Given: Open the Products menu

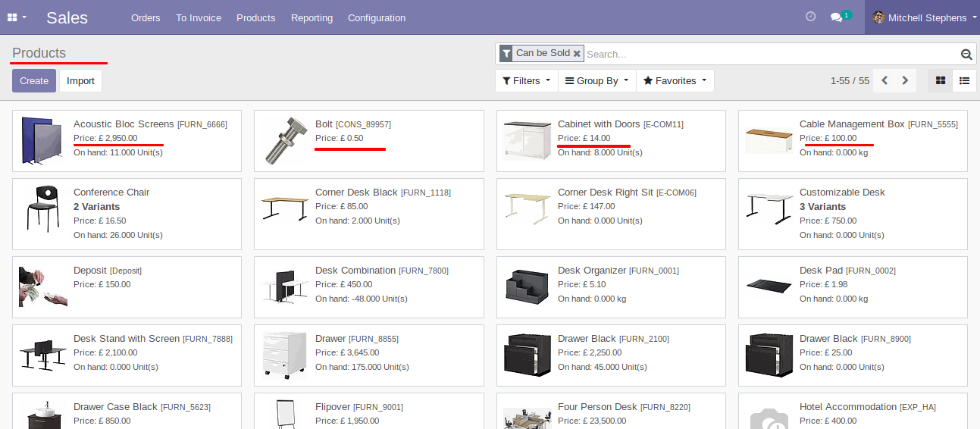Looking at the screenshot, I should pyautogui.click(x=256, y=17).
